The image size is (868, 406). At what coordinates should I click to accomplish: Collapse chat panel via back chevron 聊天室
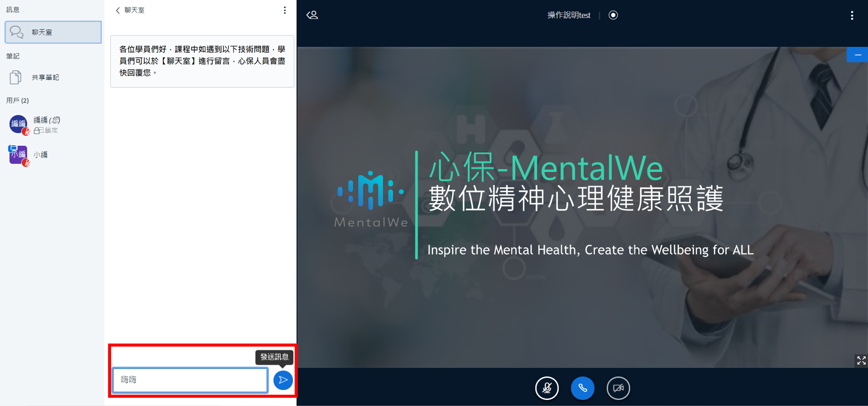[x=130, y=10]
